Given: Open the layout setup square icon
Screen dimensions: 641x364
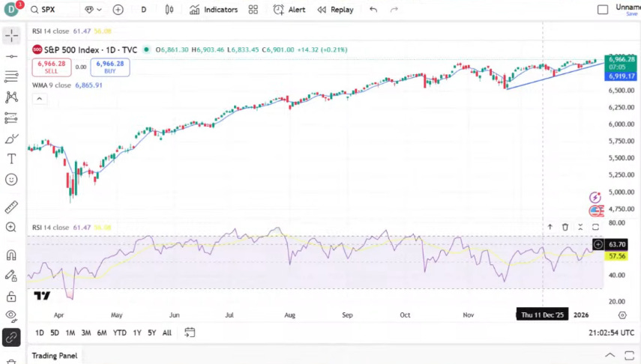Looking at the screenshot, I should 603,10.
